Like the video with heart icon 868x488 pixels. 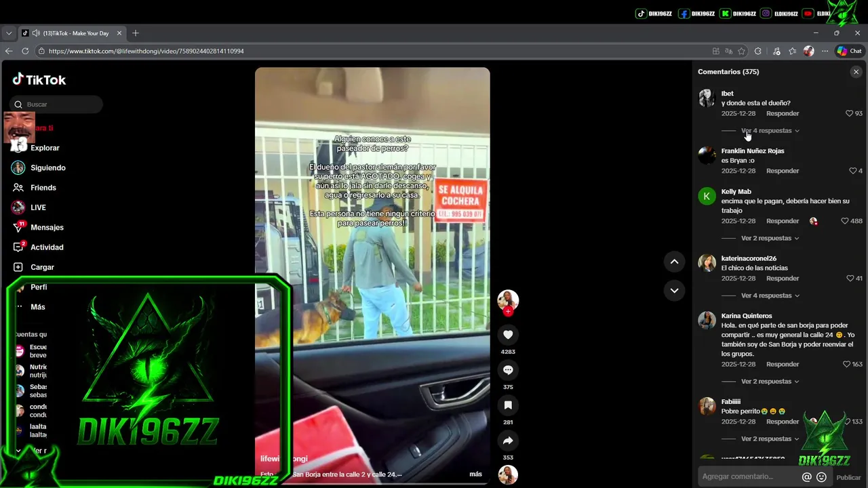(x=508, y=334)
